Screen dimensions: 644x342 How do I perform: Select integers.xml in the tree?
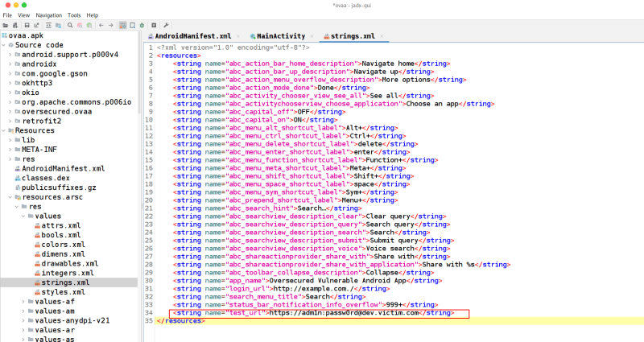coord(68,273)
